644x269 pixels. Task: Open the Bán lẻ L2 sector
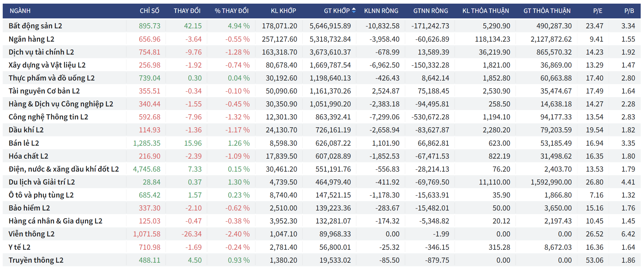click(x=24, y=143)
